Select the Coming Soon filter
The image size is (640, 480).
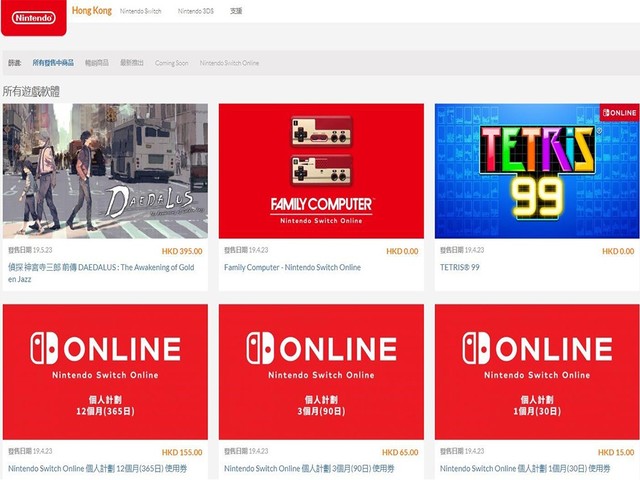point(171,63)
